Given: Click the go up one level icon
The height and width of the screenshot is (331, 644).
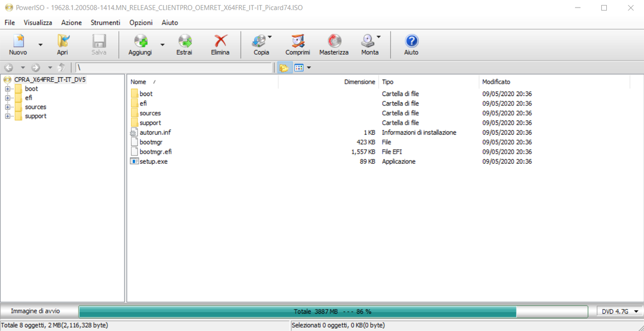Looking at the screenshot, I should point(61,68).
